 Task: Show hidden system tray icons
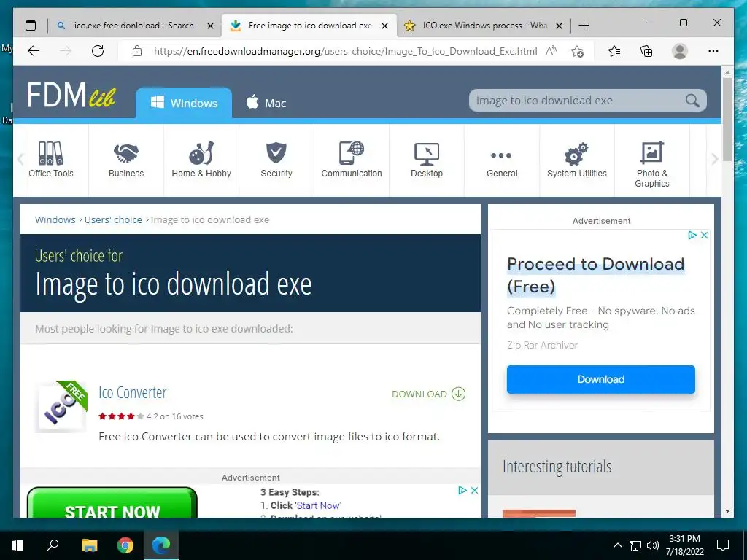pos(617,545)
